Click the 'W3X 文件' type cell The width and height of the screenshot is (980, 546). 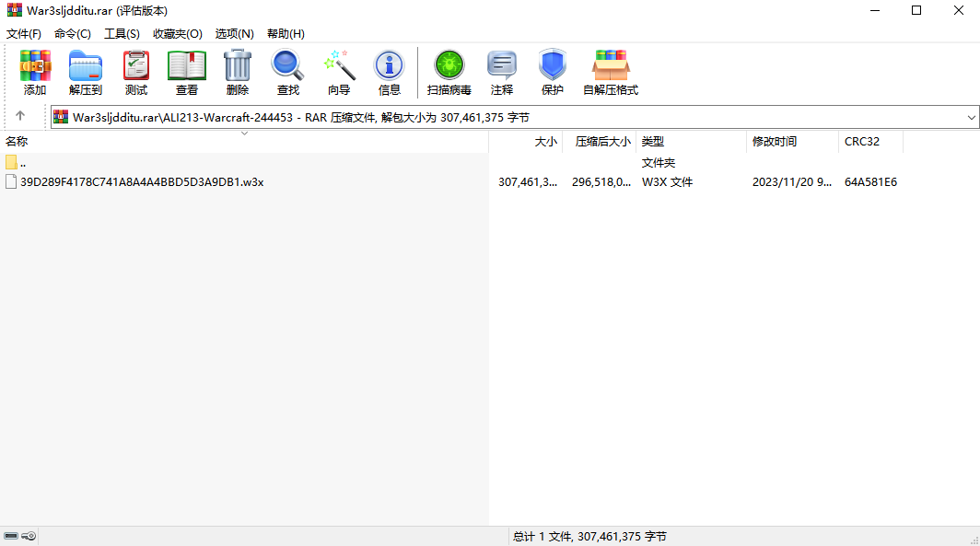(667, 181)
